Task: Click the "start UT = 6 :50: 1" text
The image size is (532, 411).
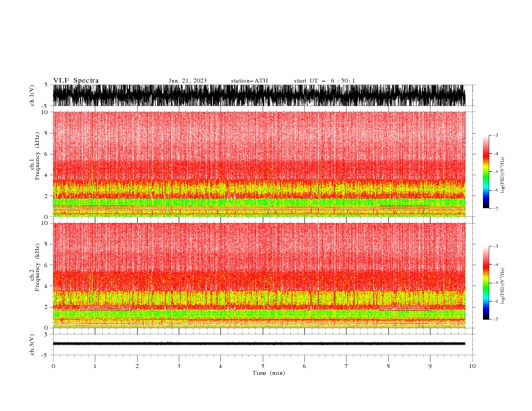Action: click(324, 81)
